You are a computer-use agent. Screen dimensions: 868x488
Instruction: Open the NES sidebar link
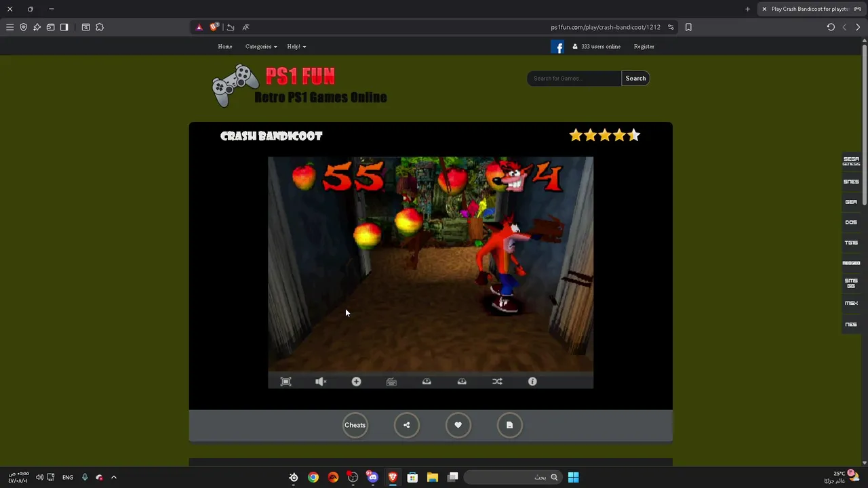coord(851,325)
